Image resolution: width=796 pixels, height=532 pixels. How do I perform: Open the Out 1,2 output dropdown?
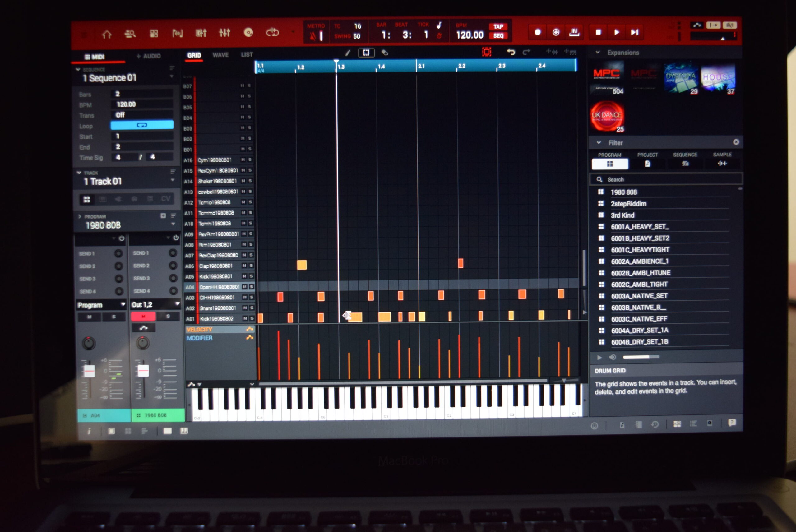156,304
